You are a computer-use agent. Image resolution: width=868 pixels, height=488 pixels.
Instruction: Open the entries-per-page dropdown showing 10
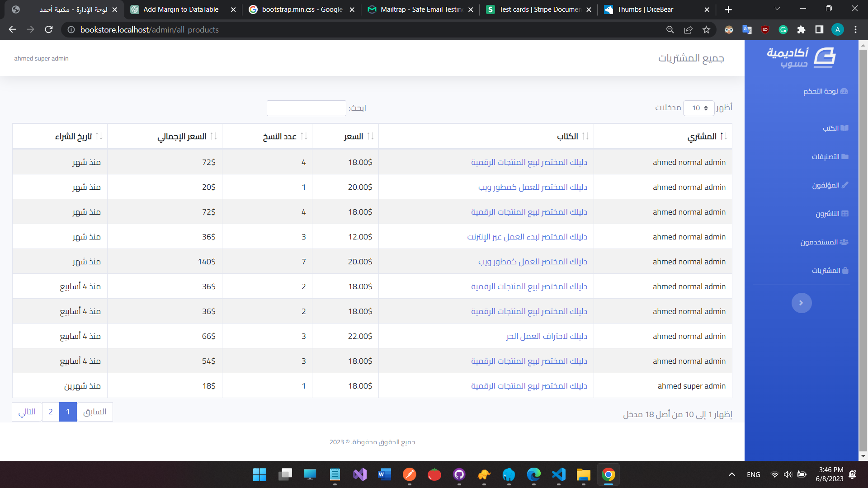pyautogui.click(x=699, y=108)
